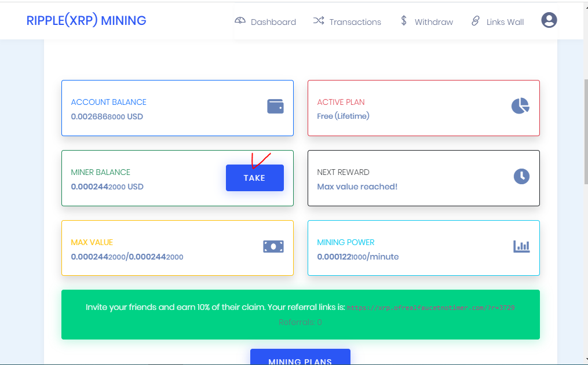Click the pie chart icon in Active Plan card
588x365 pixels.
pos(520,106)
